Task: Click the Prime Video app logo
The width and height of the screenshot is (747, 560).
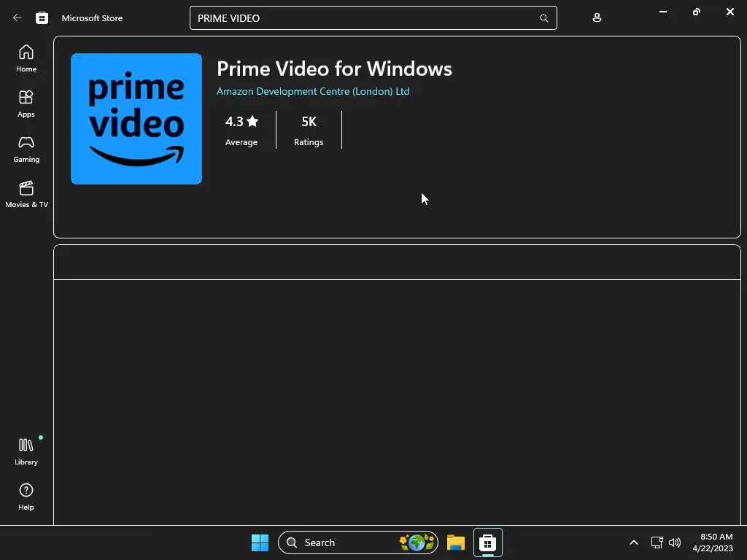Action: 136,119
